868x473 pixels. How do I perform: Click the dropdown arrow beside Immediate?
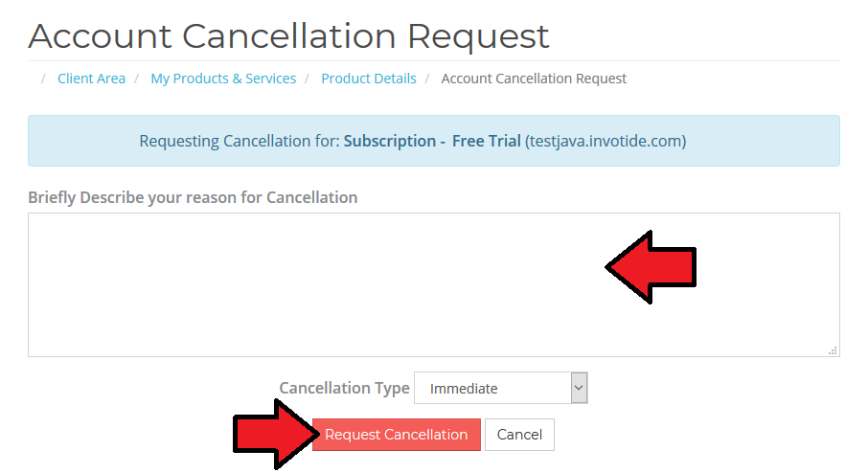pos(578,388)
